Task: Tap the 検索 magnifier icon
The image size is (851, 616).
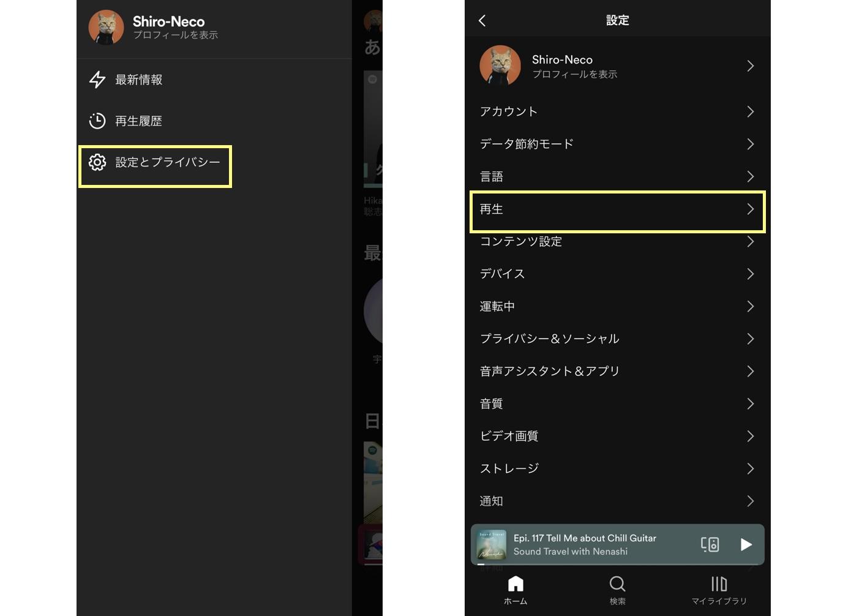Action: [x=618, y=584]
